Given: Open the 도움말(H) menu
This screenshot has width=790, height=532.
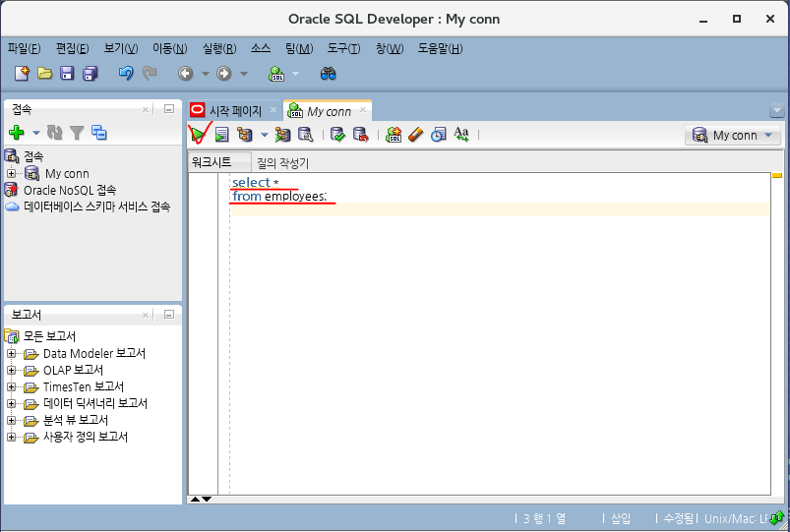Looking at the screenshot, I should pyautogui.click(x=440, y=48).
